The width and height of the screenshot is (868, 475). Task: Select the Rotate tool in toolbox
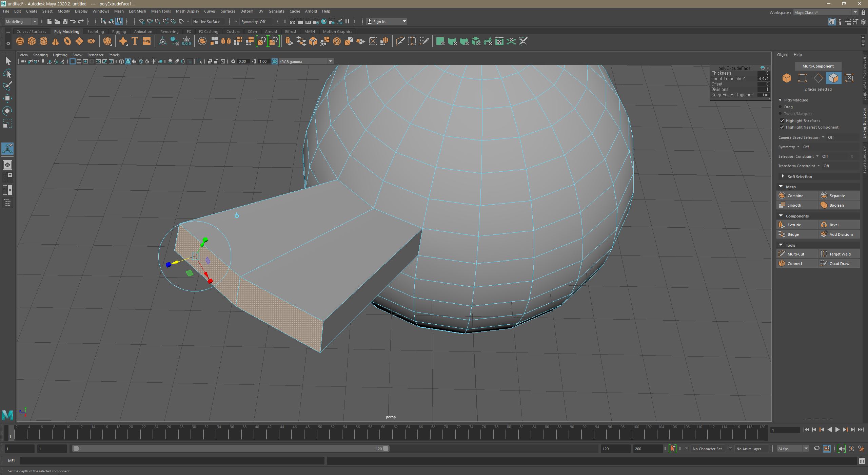click(7, 111)
